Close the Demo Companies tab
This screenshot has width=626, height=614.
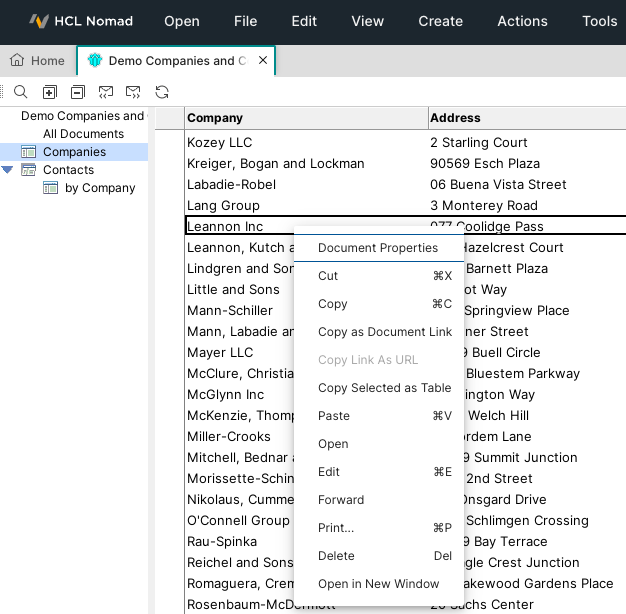point(263,60)
